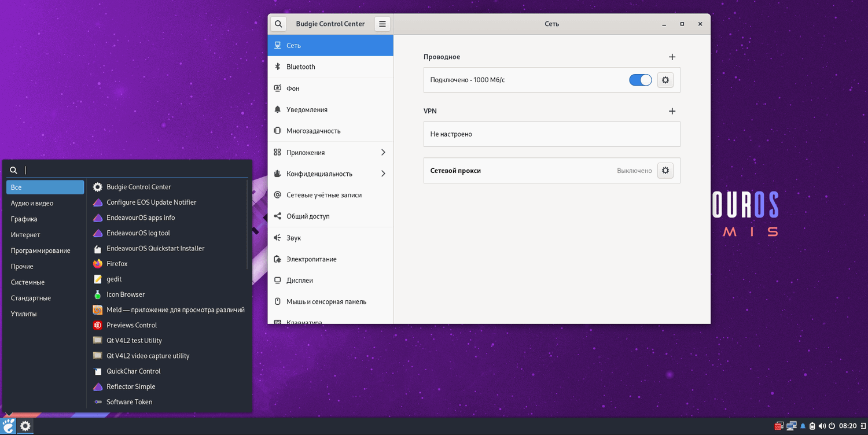This screenshot has width=868, height=435.
Task: Filter apps by Утилиты category
Action: (45, 314)
